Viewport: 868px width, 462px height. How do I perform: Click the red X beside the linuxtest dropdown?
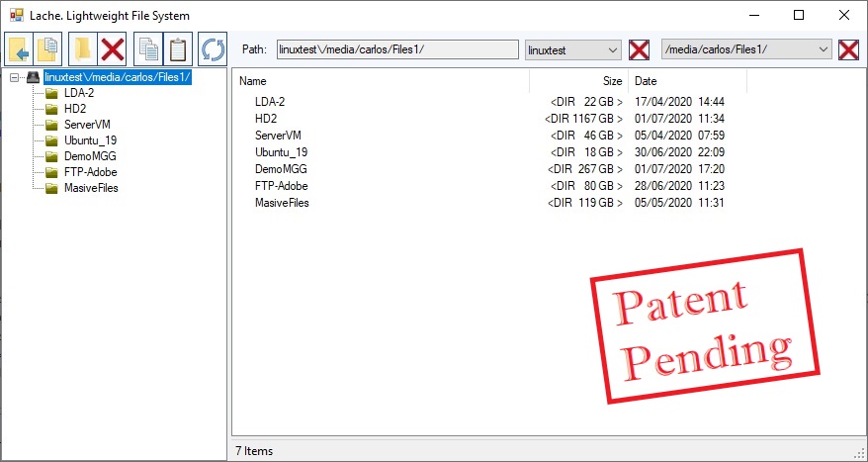(640, 49)
